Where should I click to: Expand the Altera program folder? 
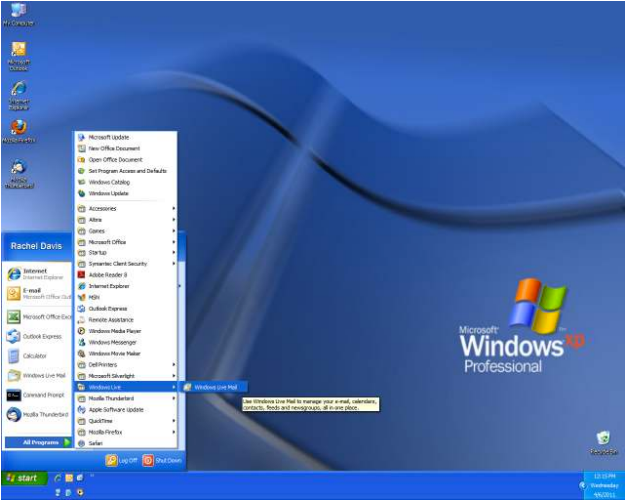click(126, 220)
